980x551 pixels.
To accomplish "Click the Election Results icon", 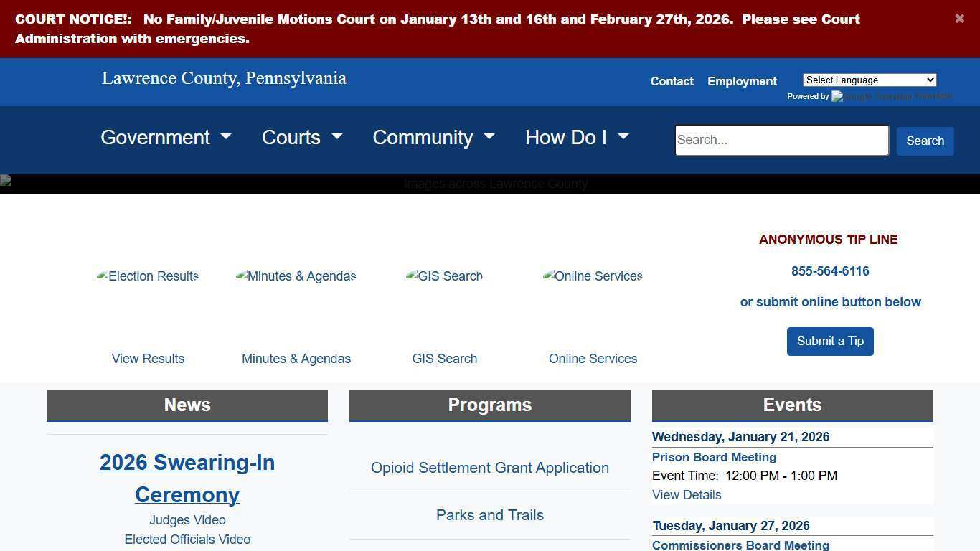I will pyautogui.click(x=148, y=276).
